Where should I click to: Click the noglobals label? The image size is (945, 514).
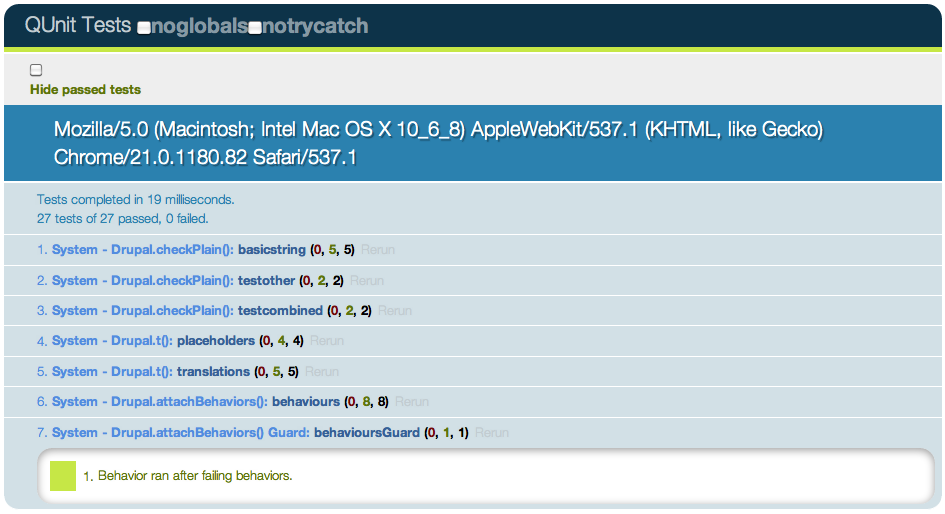click(199, 26)
